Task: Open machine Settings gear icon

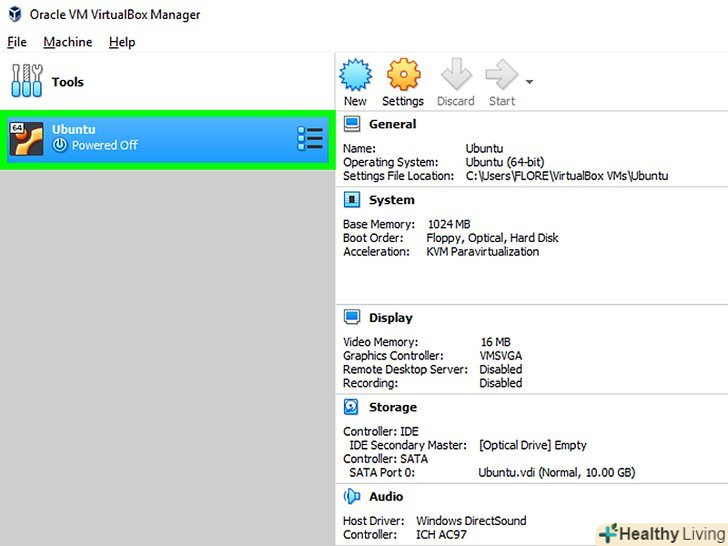Action: pyautogui.click(x=403, y=74)
